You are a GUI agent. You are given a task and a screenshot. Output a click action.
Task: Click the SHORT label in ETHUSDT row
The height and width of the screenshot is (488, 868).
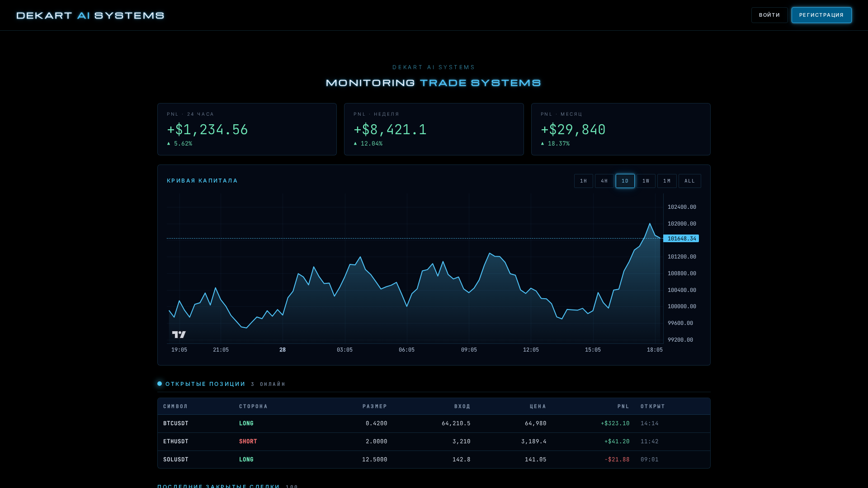248,441
